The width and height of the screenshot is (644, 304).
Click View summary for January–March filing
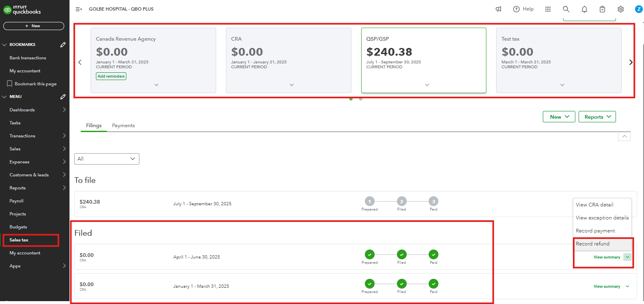tap(607, 287)
